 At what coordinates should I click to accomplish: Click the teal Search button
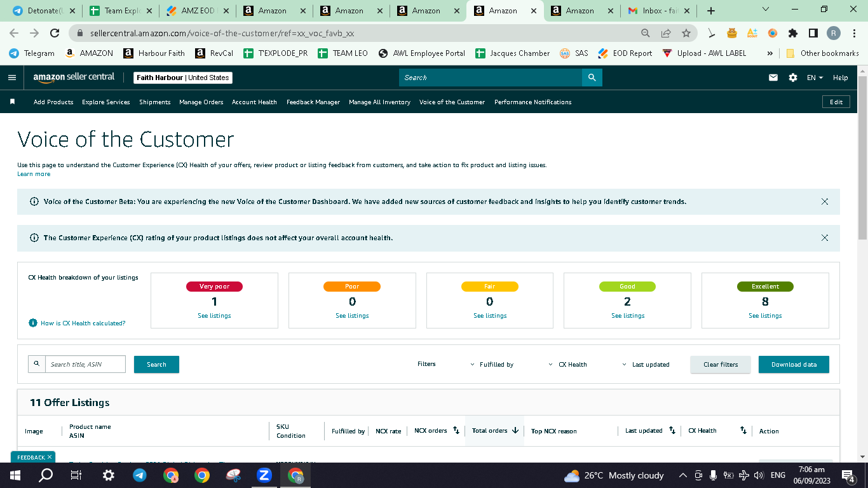click(x=156, y=364)
